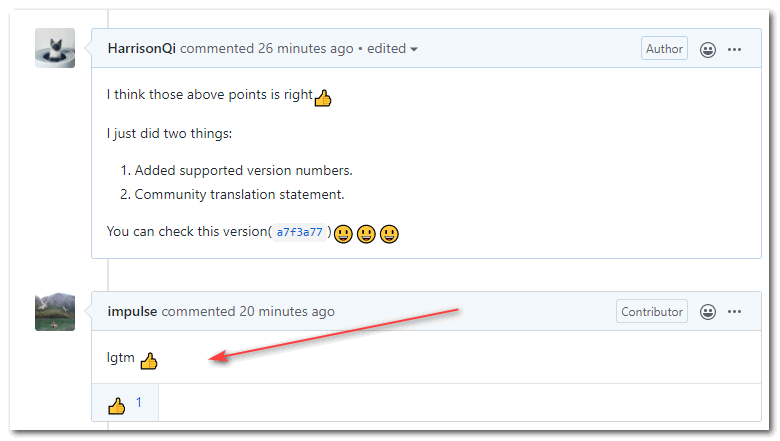Open impulse's profile username link
This screenshot has height=441, width=780.
[132, 311]
